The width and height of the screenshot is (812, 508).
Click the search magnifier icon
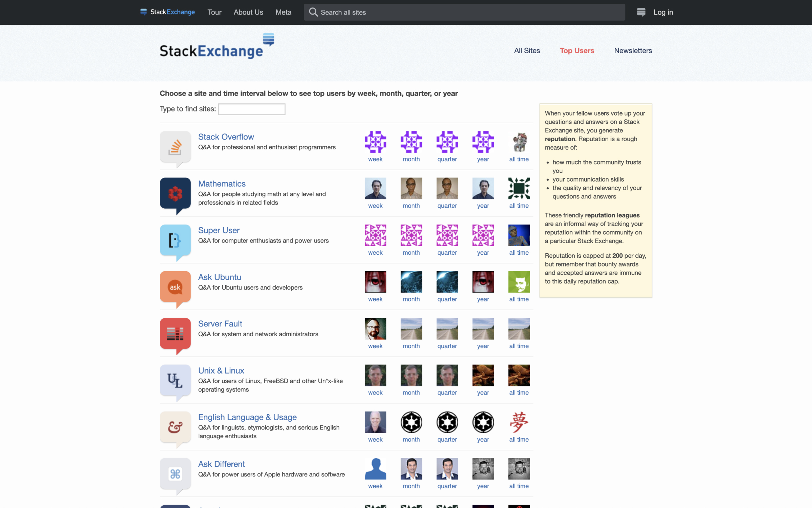[313, 12]
